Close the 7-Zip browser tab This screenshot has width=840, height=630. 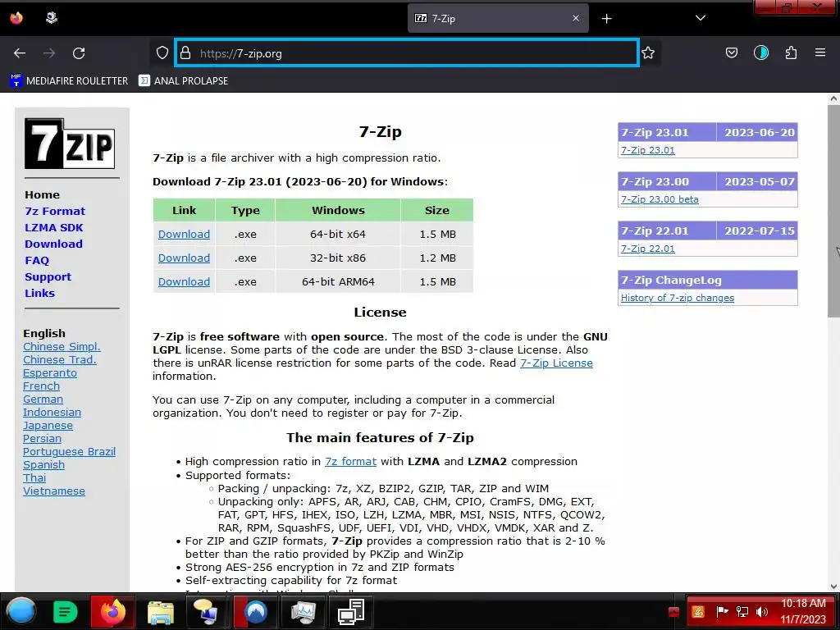[x=576, y=18]
